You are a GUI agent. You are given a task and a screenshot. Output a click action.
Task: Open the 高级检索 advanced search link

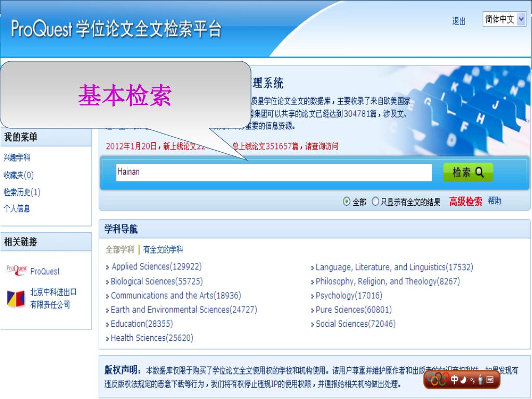pyautogui.click(x=465, y=202)
